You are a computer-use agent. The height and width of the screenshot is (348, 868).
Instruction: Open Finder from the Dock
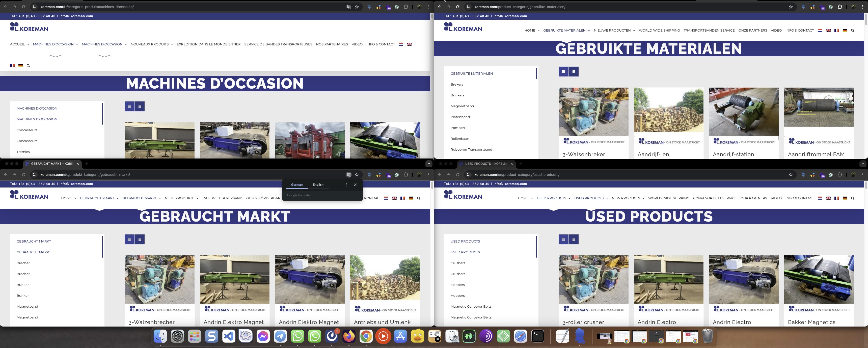160,336
